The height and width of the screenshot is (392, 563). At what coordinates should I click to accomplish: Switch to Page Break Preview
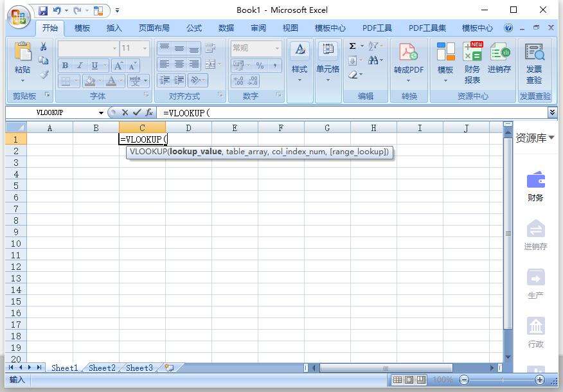(x=421, y=379)
